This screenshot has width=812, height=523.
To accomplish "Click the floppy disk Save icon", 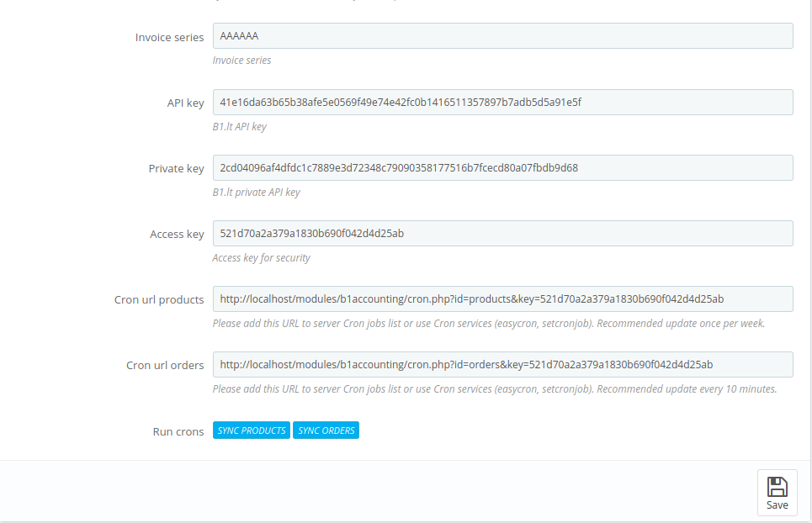I will pos(777,487).
